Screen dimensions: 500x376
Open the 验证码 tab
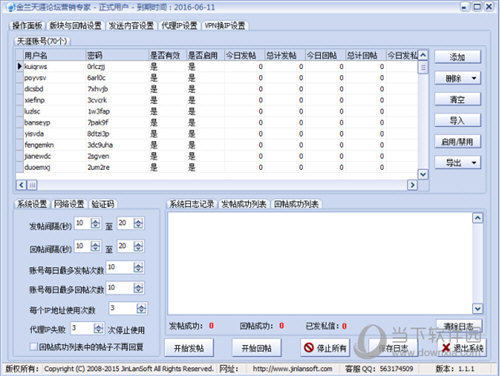click(x=103, y=204)
